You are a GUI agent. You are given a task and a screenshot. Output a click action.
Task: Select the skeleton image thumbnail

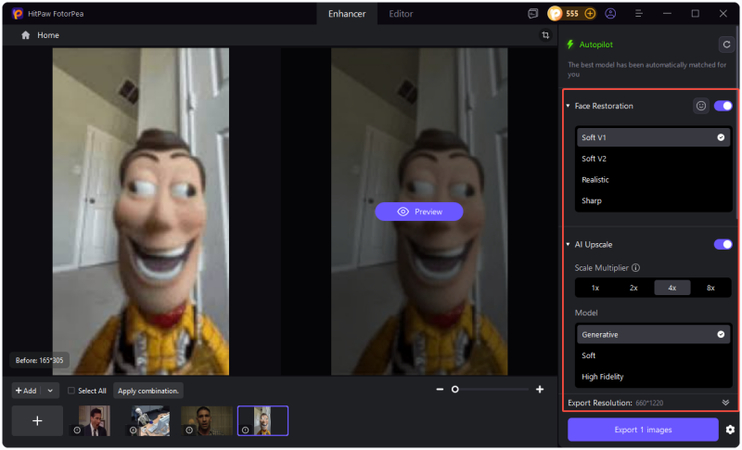[x=150, y=421]
